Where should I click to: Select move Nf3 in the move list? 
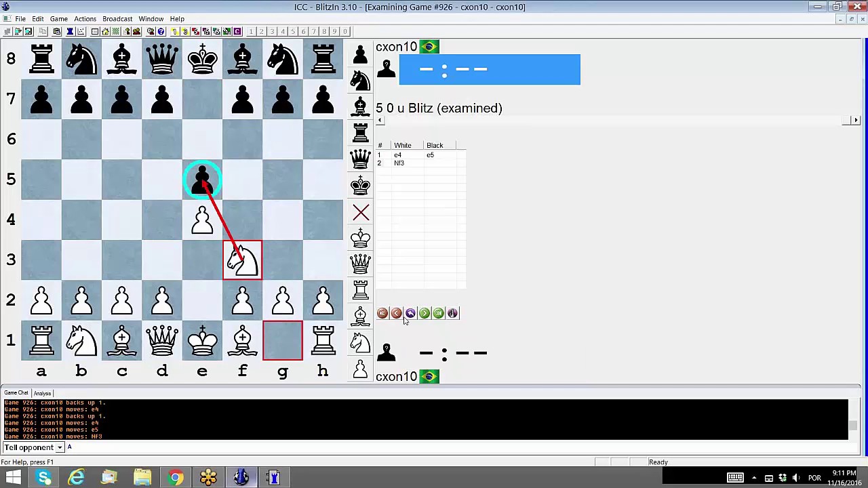click(x=399, y=163)
